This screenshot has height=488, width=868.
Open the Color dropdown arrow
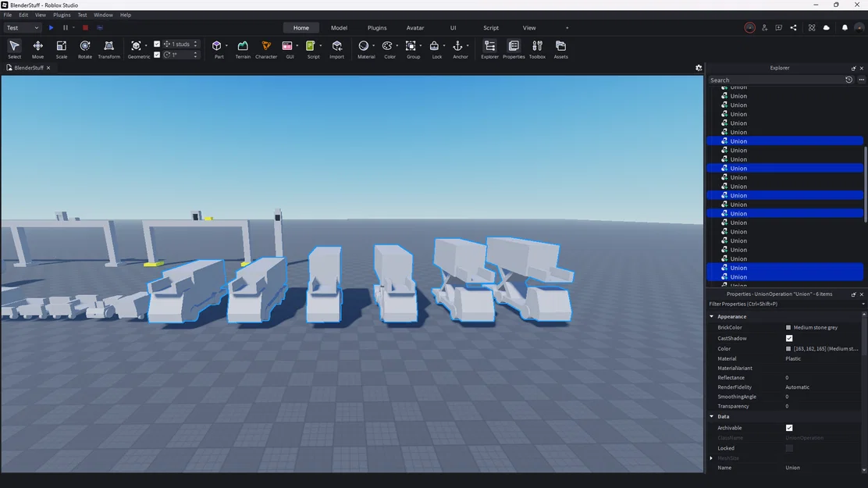(397, 46)
